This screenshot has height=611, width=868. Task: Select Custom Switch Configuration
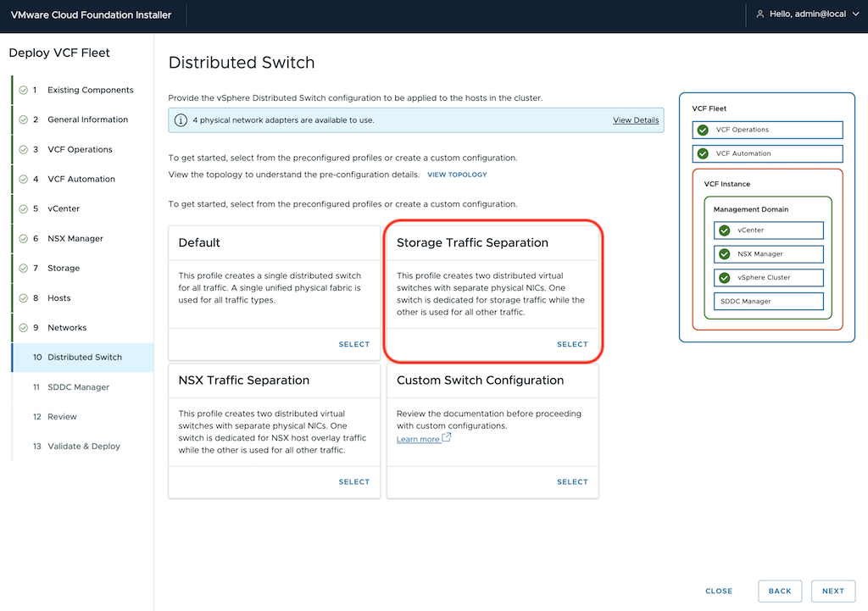click(572, 482)
